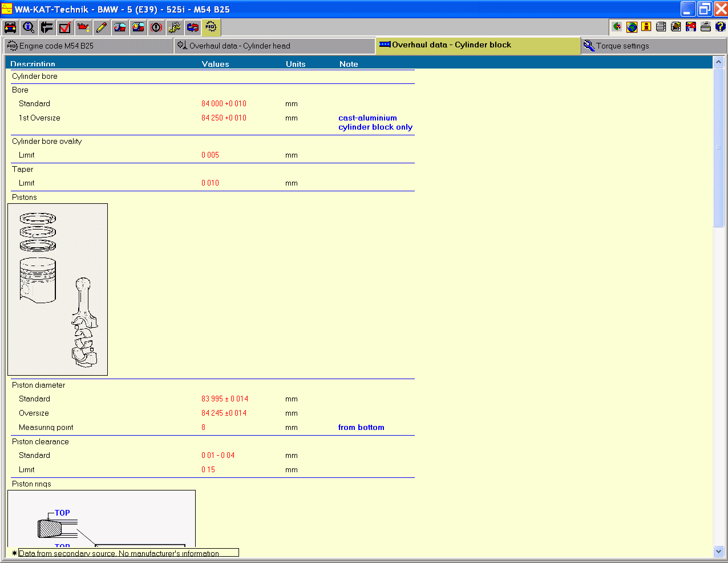Open the red-blue exchange arrows icon
Image resolution: width=728 pixels, height=563 pixels.
click(x=193, y=27)
